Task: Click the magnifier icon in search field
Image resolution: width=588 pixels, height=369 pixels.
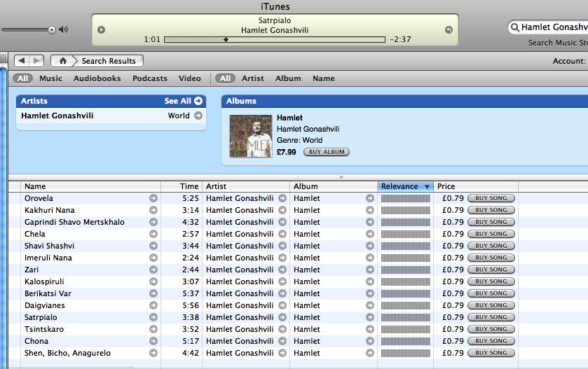Action: click(x=515, y=27)
